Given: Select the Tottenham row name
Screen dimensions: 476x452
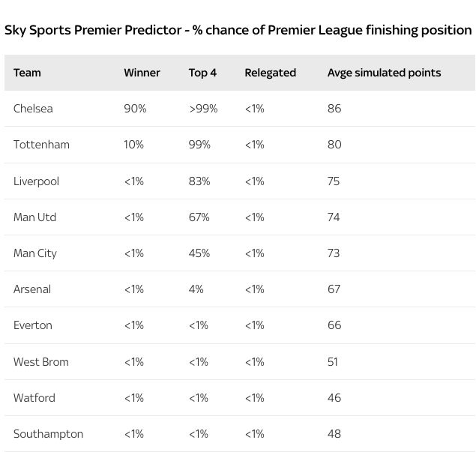Looking at the screenshot, I should pyautogui.click(x=41, y=145).
